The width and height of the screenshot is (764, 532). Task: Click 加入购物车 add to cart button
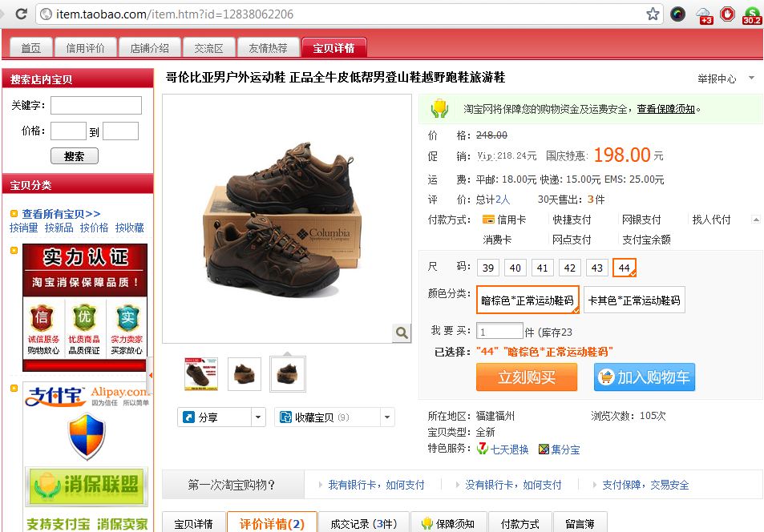(644, 377)
